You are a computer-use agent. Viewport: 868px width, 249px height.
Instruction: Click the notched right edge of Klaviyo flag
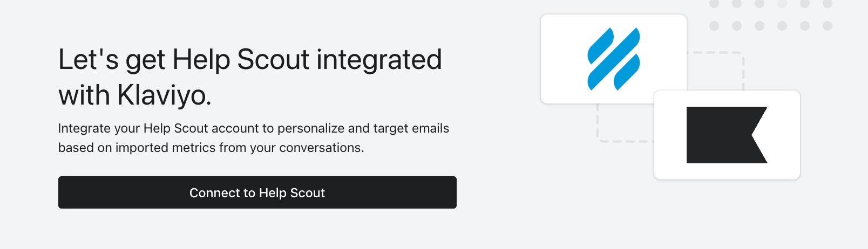(757, 135)
